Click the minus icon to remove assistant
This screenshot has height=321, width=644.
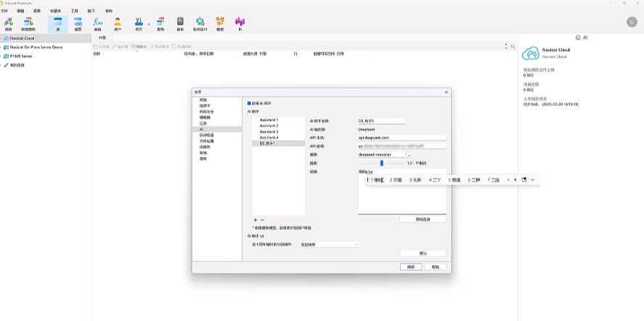pyautogui.click(x=262, y=220)
